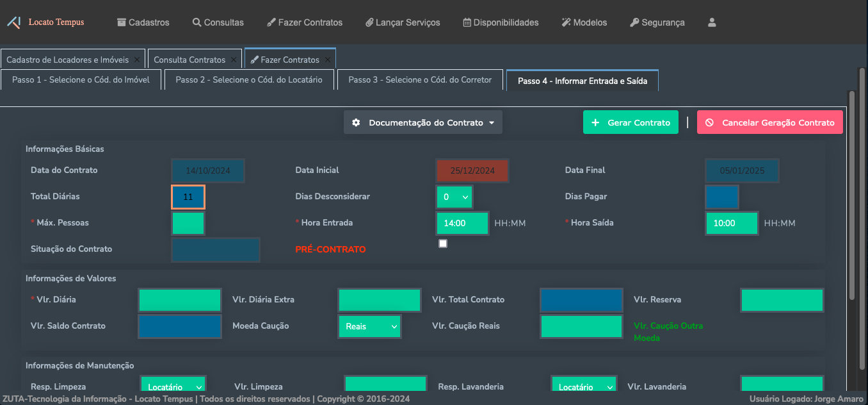The width and height of the screenshot is (868, 405).
Task: Click the Data Inicial date field
Action: point(472,171)
